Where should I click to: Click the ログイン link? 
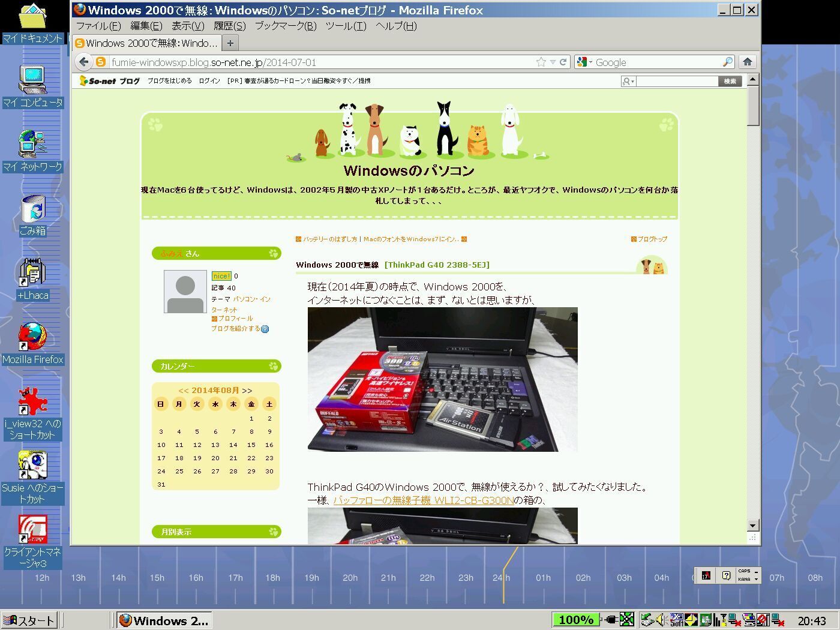(209, 81)
